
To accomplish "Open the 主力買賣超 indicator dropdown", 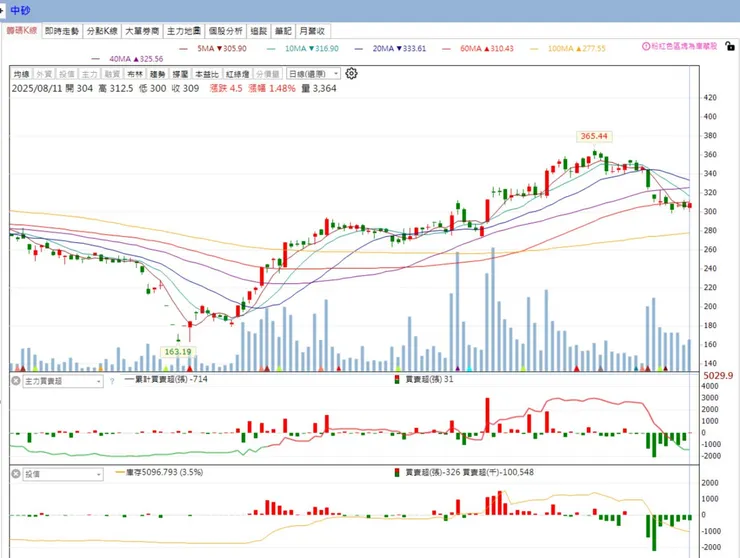I will click(x=63, y=381).
